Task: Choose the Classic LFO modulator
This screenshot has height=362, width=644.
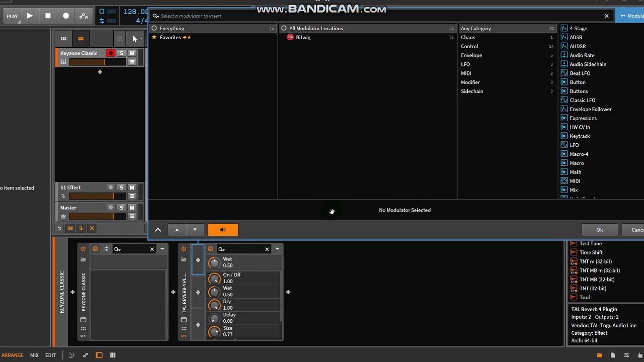Action: [x=582, y=101]
